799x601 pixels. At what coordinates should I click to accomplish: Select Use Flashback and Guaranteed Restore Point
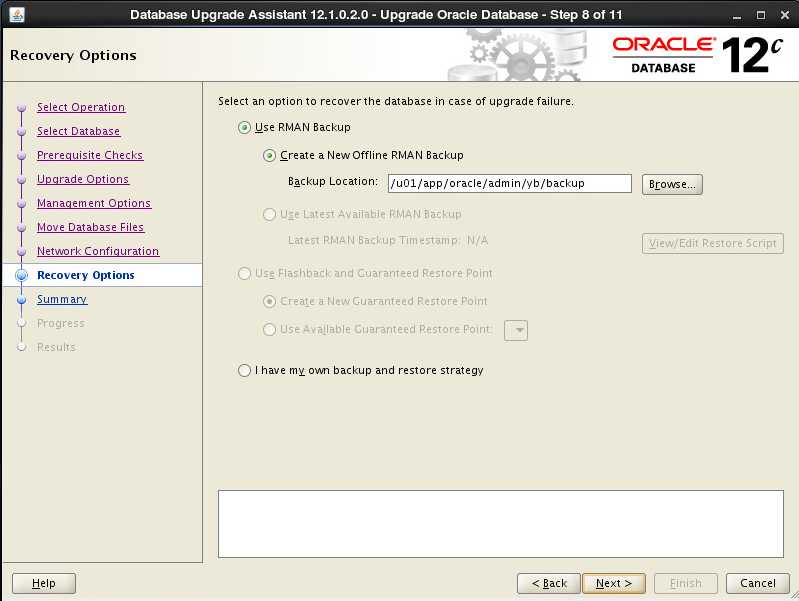click(x=244, y=274)
